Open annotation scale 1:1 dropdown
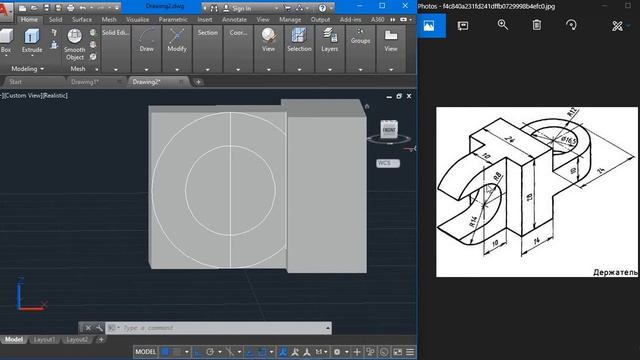Viewport: 640px width, 360px height. (x=321, y=352)
